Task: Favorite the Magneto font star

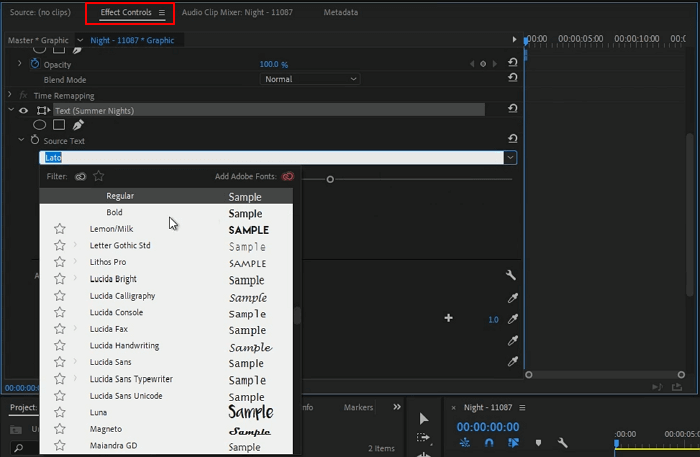Action: tap(60, 429)
